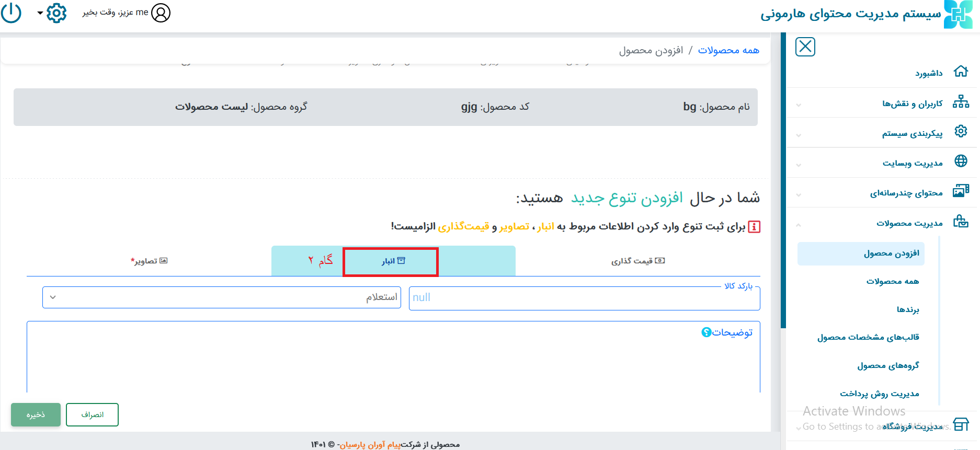Open برندها in the sidebar

point(907,309)
